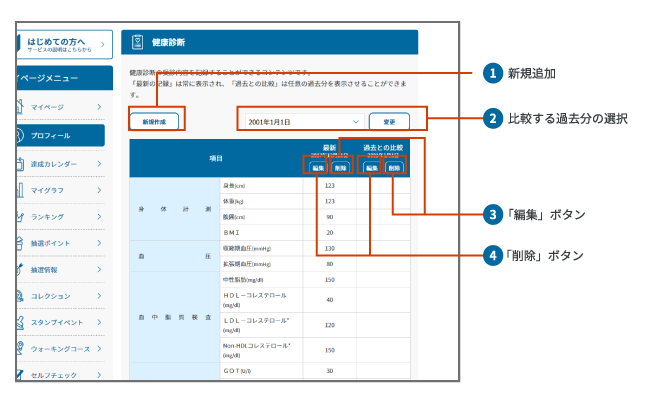Click the ランキング icon in sidebar

coord(20,216)
